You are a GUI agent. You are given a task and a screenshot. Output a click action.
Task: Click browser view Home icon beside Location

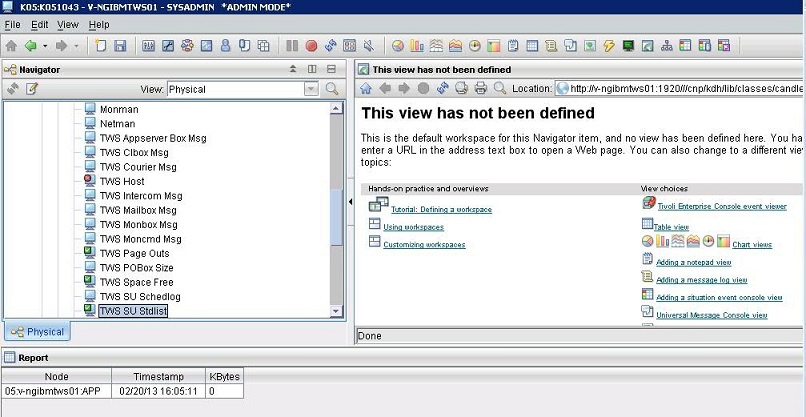(365, 88)
